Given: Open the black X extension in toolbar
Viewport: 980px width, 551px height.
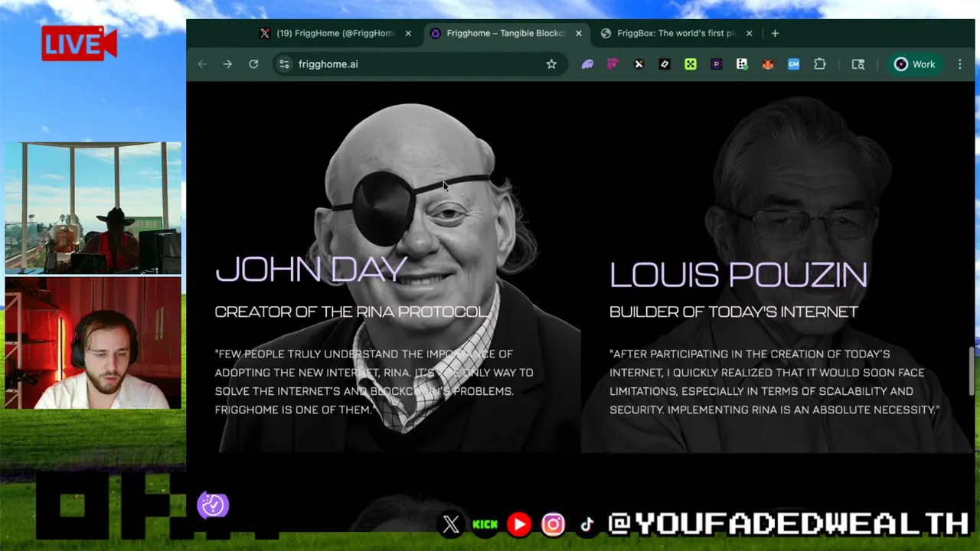Looking at the screenshot, I should [x=639, y=64].
